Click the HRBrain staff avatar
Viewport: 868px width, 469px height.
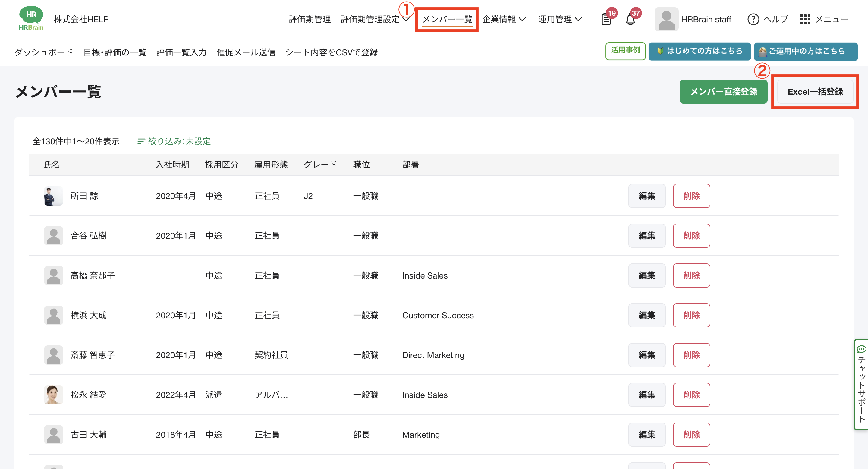tap(666, 19)
